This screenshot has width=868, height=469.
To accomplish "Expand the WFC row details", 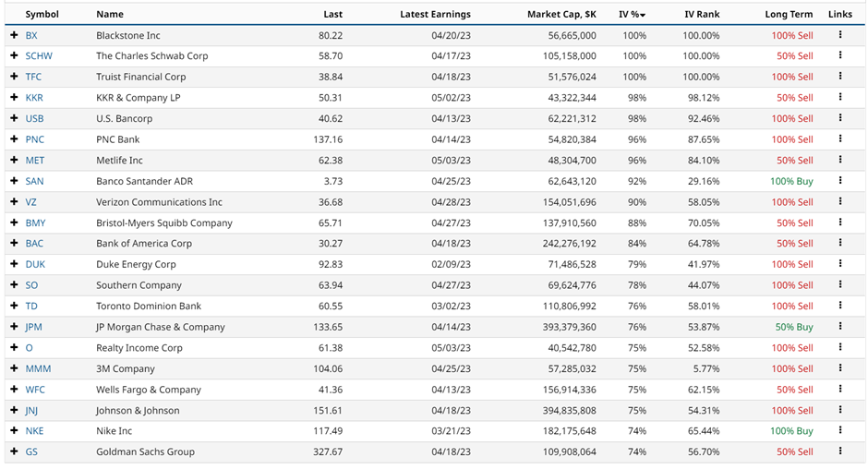I will coord(14,390).
